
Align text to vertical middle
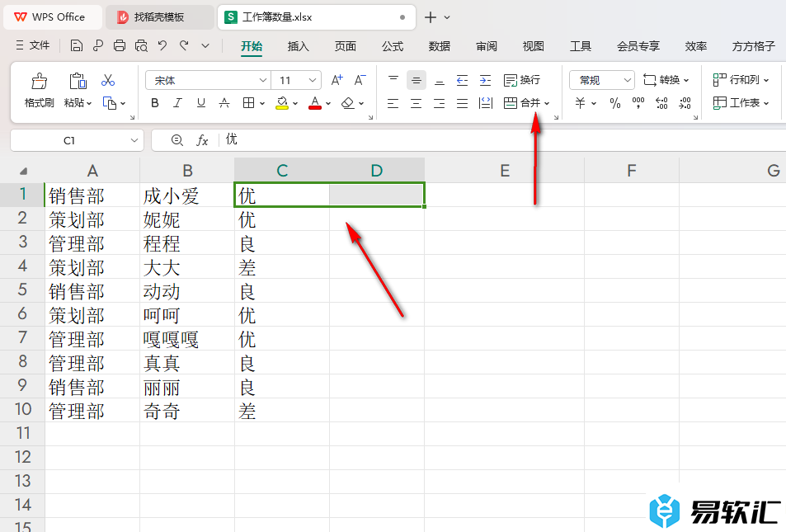(x=416, y=80)
